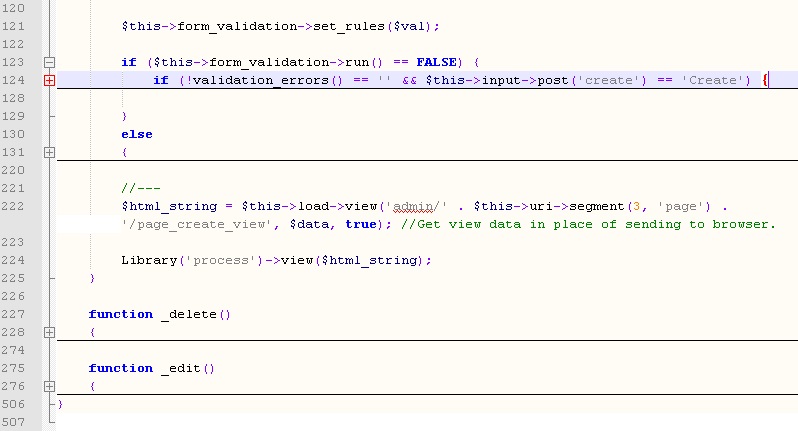Click the function _delete() declaration
798x431 pixels.
click(x=160, y=314)
